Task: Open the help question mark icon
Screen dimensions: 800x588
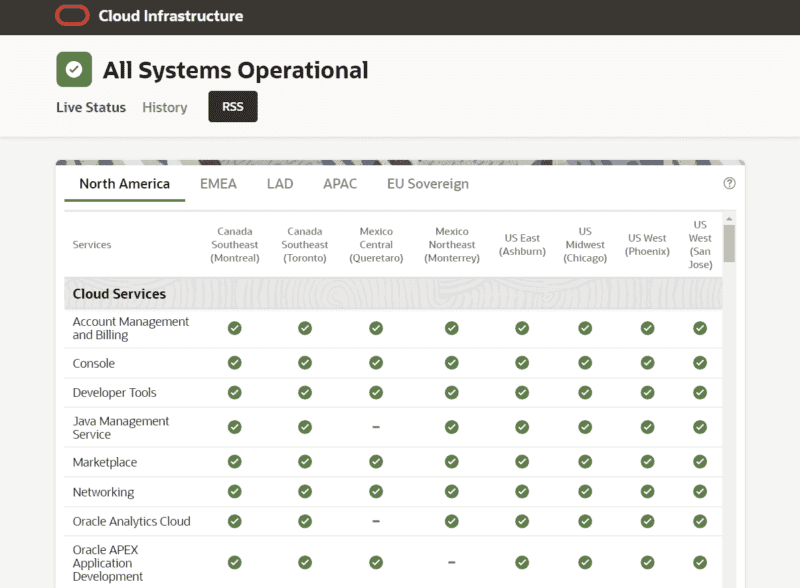Action: coord(729,183)
